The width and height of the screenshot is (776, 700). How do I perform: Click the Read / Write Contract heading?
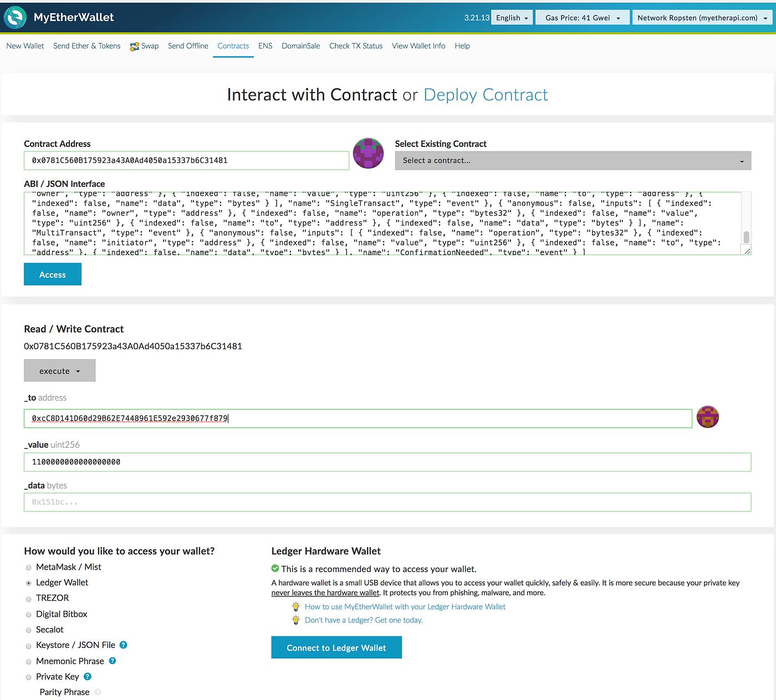pyautogui.click(x=74, y=329)
